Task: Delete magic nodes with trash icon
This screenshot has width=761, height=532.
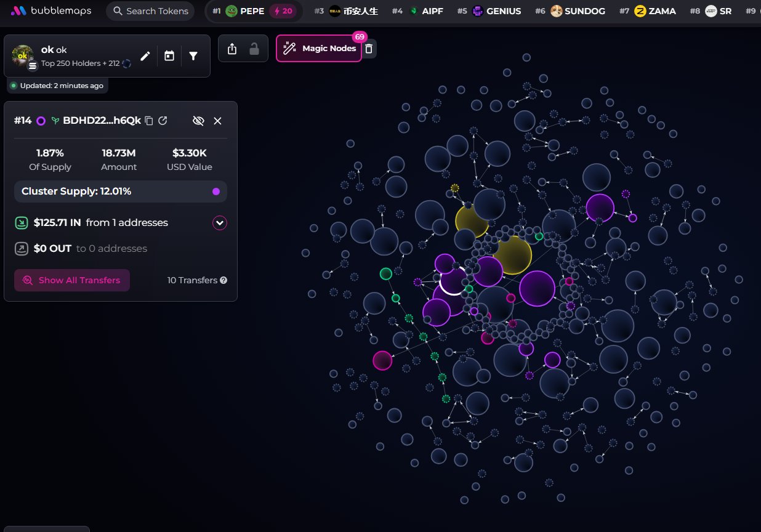Action: 369,49
